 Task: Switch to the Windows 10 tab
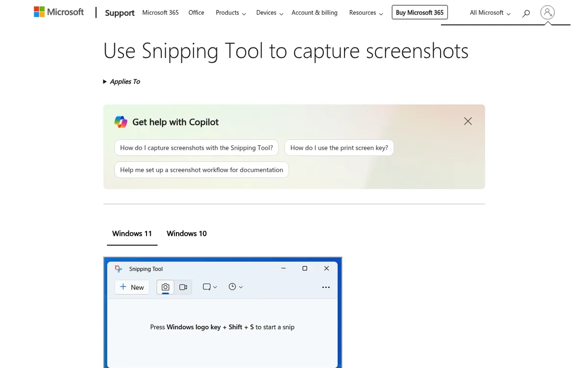pos(187,234)
